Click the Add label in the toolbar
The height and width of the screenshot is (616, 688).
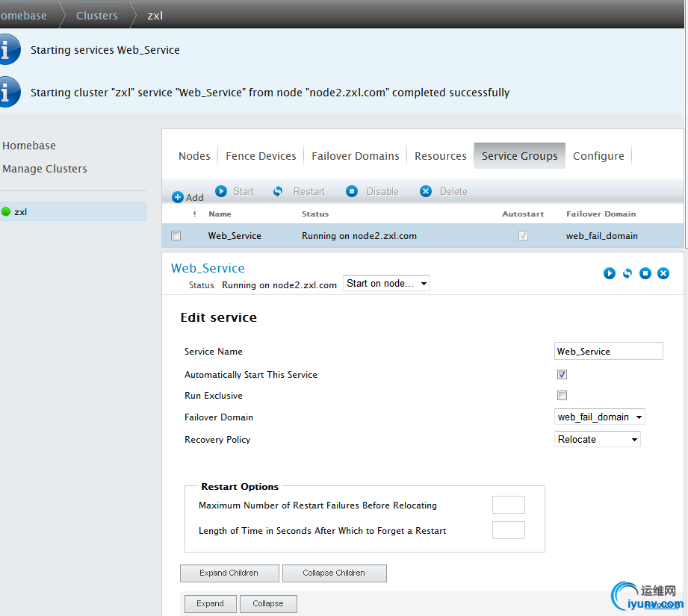[x=194, y=198]
